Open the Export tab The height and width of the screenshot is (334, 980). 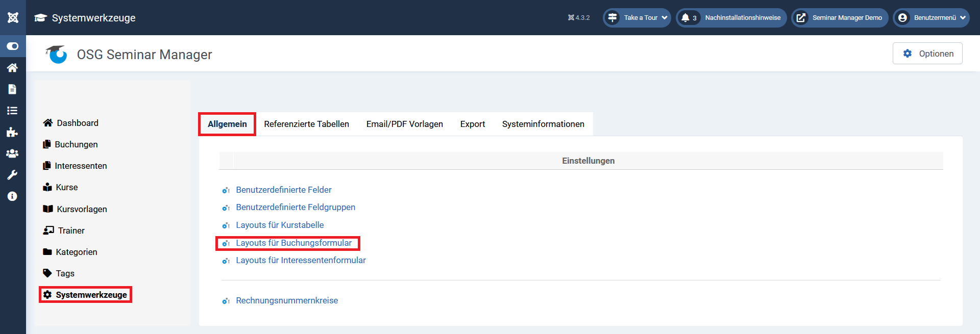pyautogui.click(x=472, y=124)
